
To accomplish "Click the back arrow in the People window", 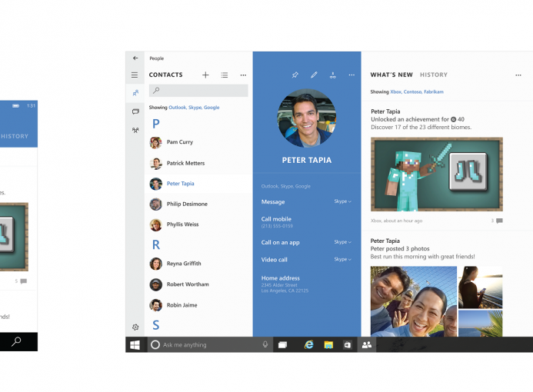I will point(135,58).
